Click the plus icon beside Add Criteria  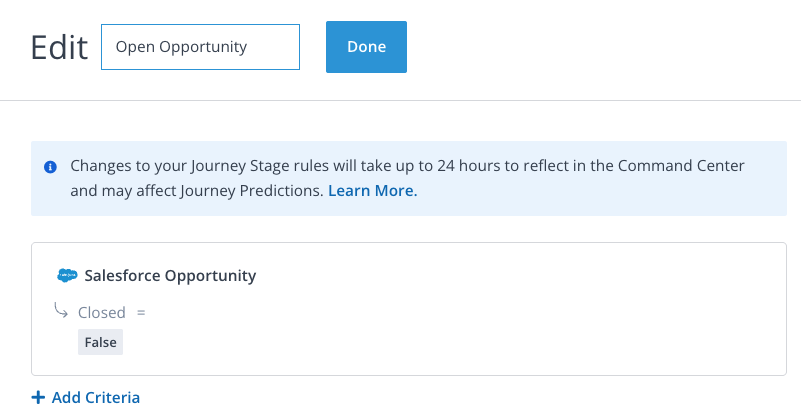(x=38, y=397)
